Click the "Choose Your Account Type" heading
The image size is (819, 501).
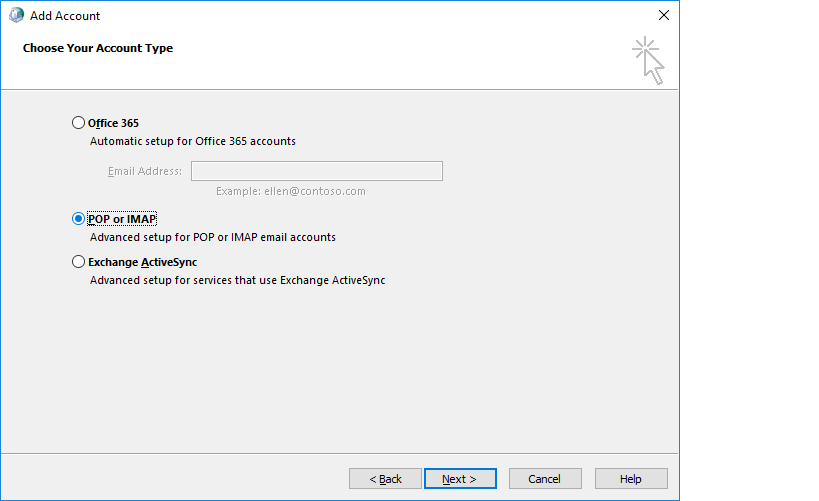(x=98, y=48)
